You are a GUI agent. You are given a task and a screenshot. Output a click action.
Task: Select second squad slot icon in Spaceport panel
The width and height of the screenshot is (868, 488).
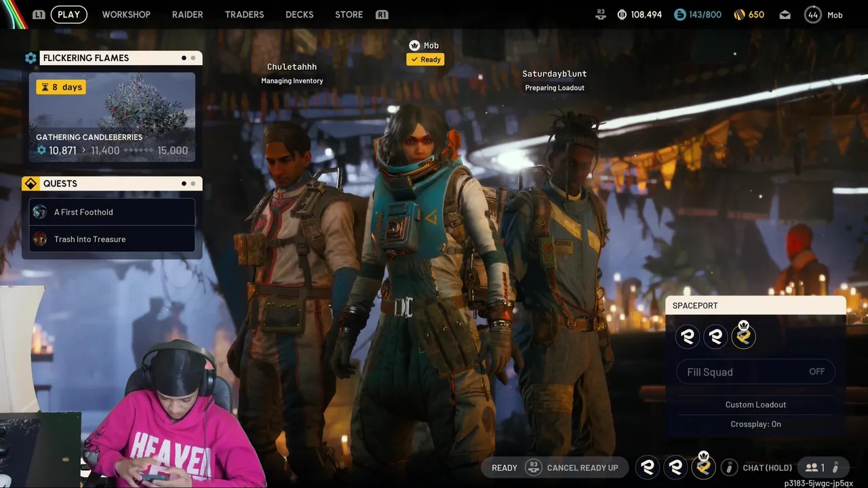coord(715,336)
